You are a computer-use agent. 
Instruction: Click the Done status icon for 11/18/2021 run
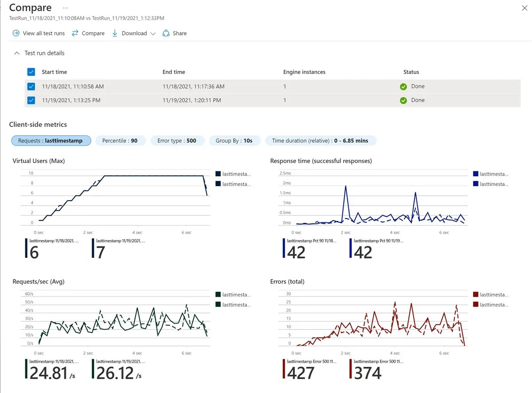click(403, 86)
